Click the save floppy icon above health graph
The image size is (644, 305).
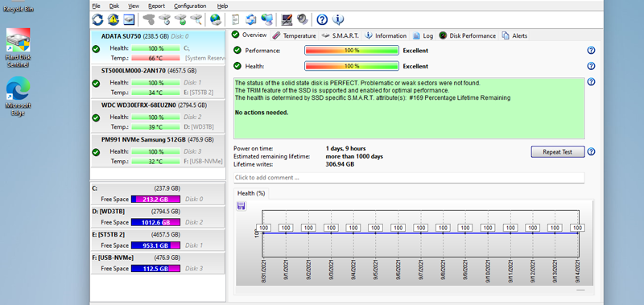[242, 206]
